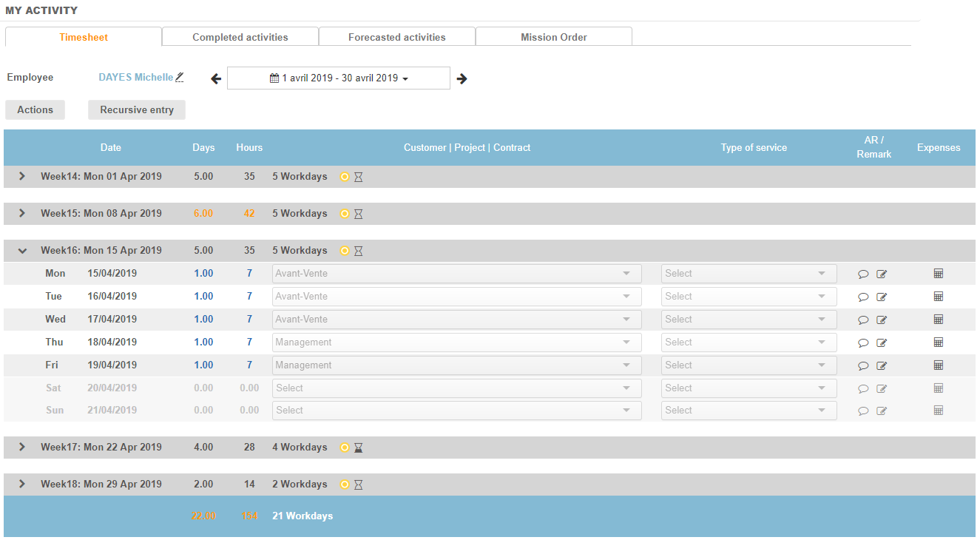
Task: Click yellow status circle on Week15 row
Action: pos(344,214)
